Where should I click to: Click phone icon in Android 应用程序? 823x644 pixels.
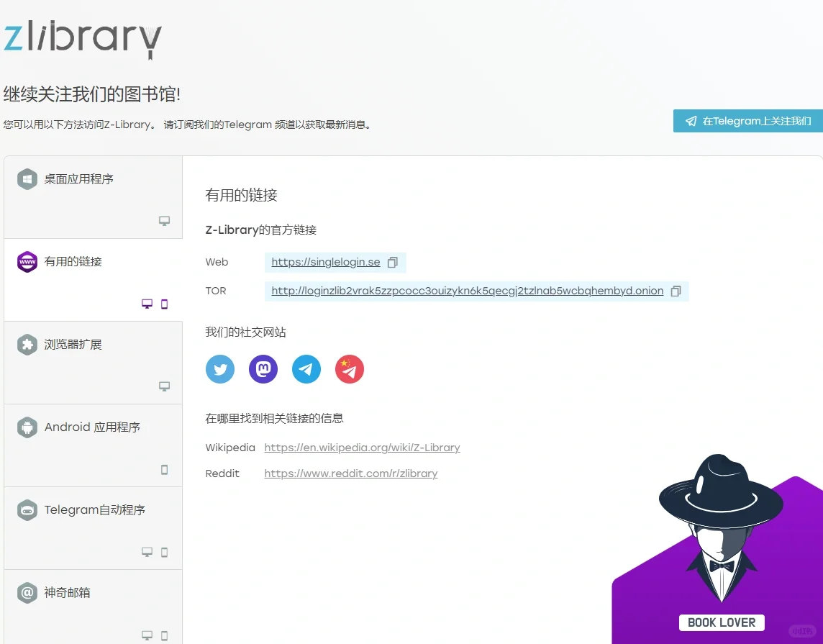tap(164, 469)
